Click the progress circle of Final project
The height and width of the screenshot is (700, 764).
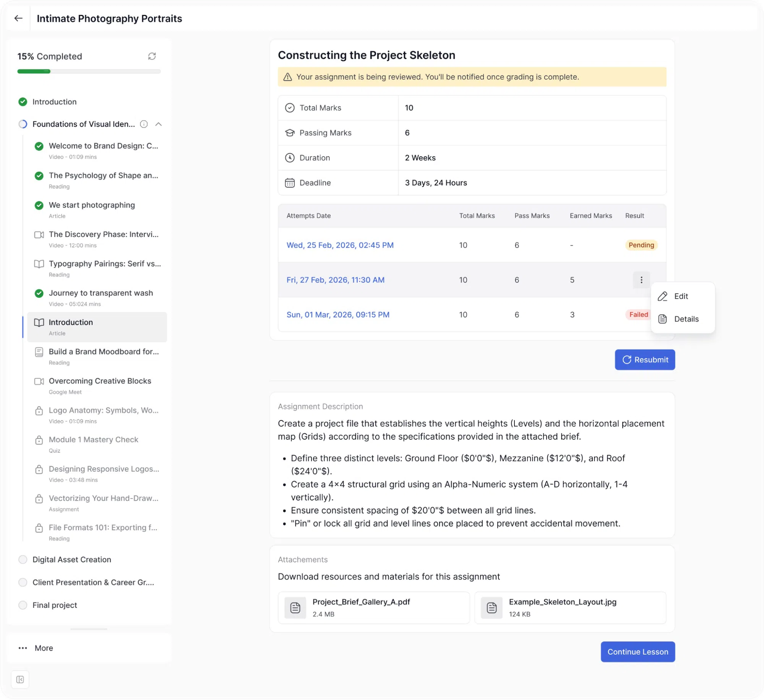point(23,605)
